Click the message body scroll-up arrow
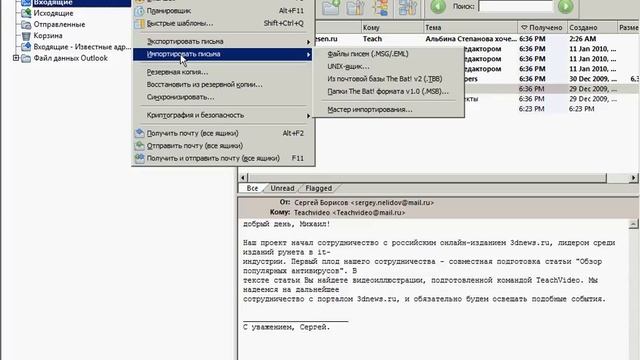 coord(633,224)
